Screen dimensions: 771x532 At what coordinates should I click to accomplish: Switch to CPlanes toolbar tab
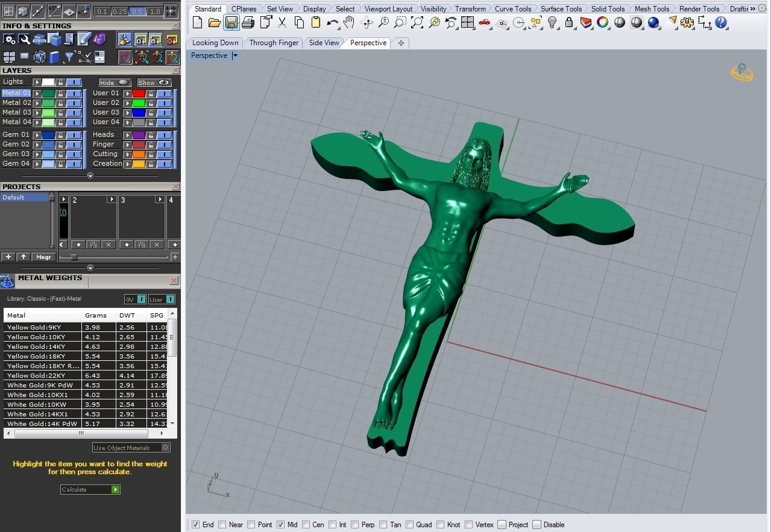point(244,8)
